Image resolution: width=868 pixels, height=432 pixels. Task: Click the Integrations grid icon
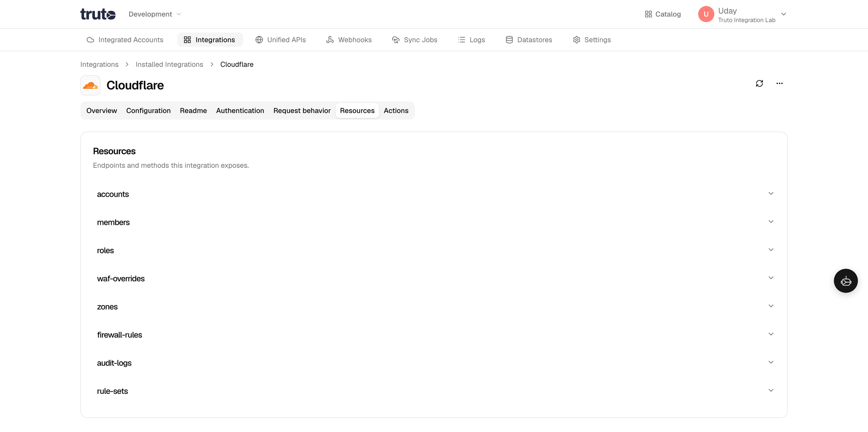[x=187, y=40]
